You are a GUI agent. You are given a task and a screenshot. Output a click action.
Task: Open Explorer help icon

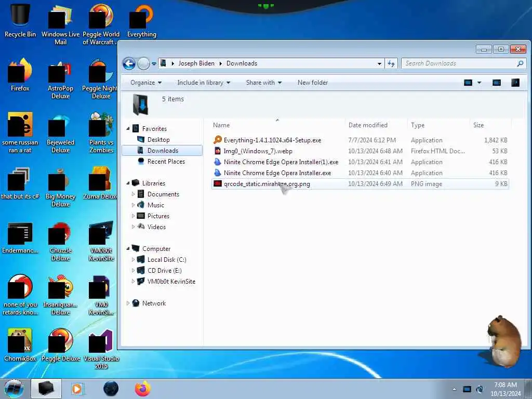515,83
